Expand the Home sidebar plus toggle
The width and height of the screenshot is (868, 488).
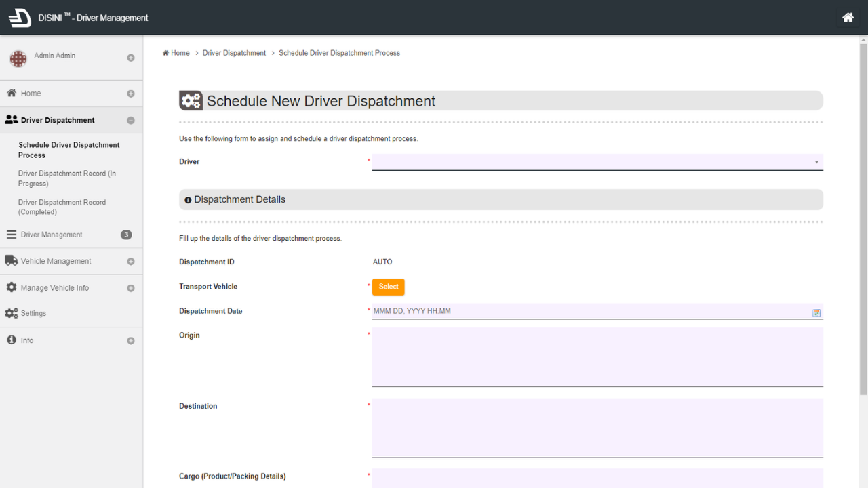pos(131,94)
